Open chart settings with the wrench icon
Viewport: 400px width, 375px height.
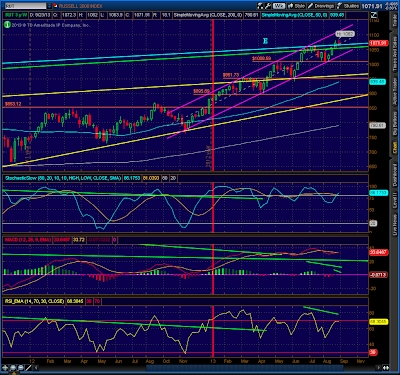[268, 6]
